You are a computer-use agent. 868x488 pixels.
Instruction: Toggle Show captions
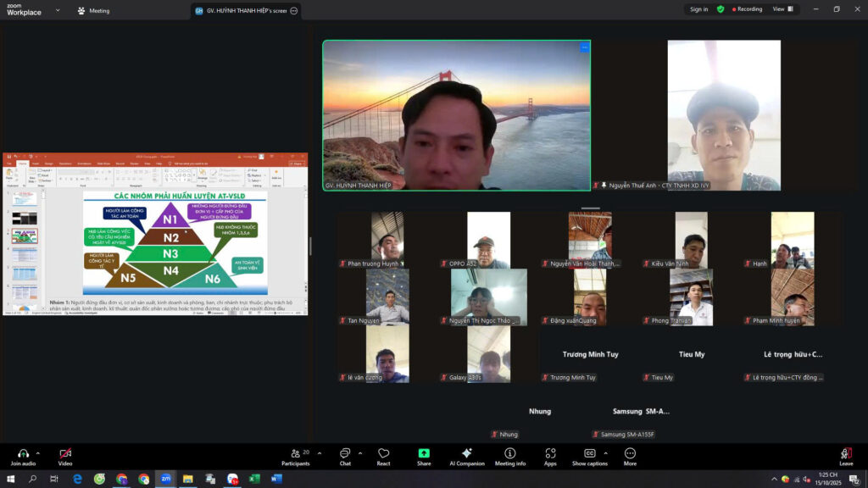[589, 453]
